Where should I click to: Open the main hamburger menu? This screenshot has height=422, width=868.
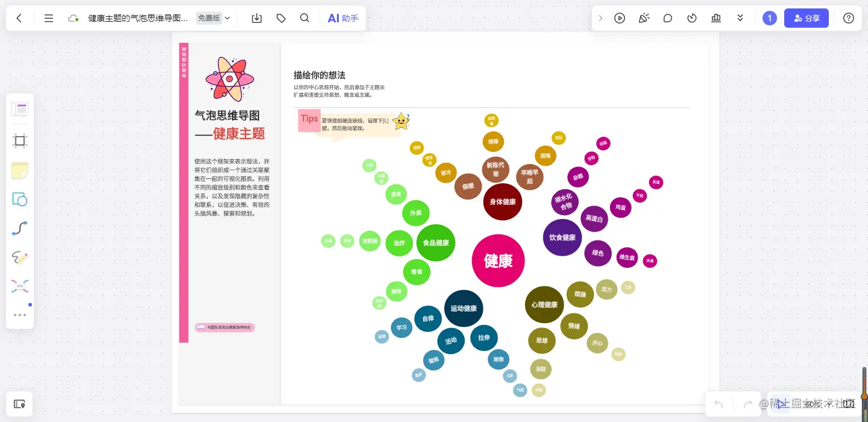point(49,18)
